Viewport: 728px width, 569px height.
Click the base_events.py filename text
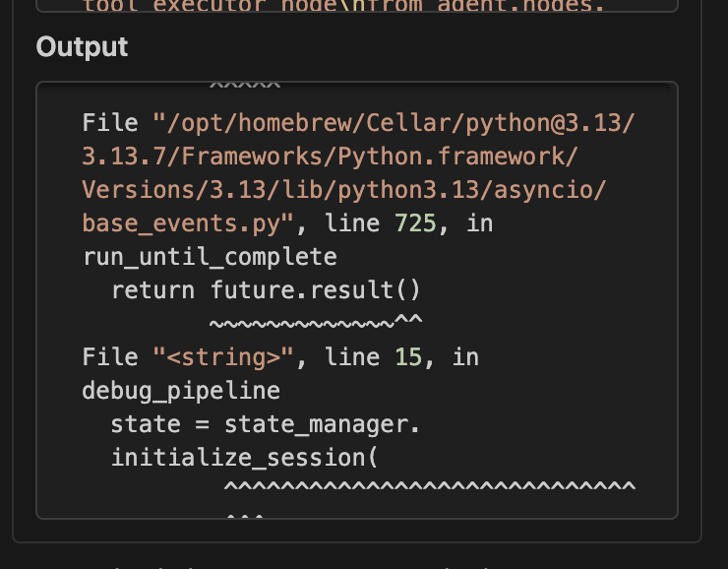coord(182,223)
